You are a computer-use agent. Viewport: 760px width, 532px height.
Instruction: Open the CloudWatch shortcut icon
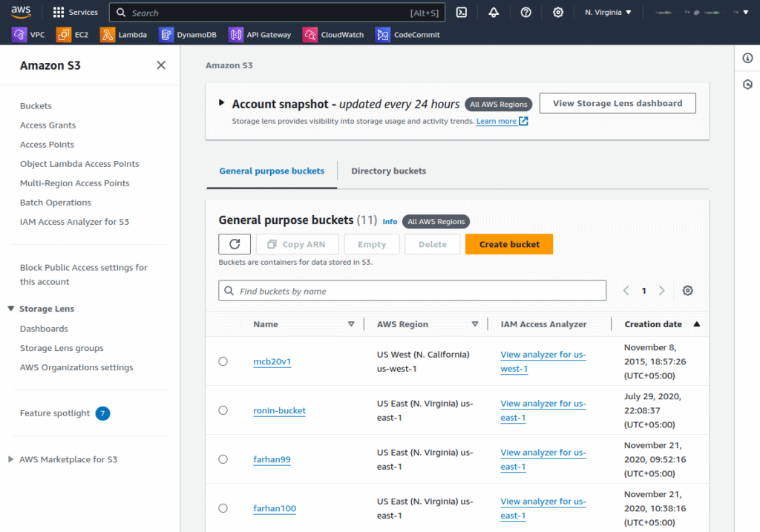coord(309,35)
